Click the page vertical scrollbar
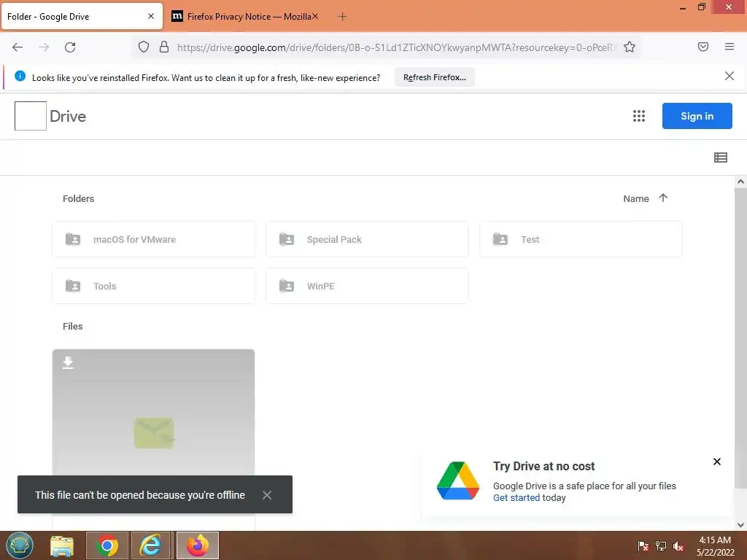This screenshot has width=747, height=560. coord(740,337)
